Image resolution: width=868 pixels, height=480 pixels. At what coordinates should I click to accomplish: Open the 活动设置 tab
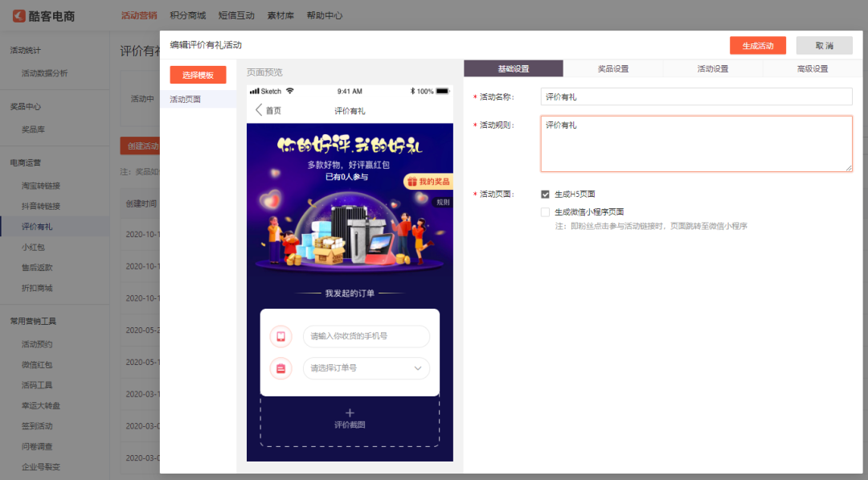712,68
